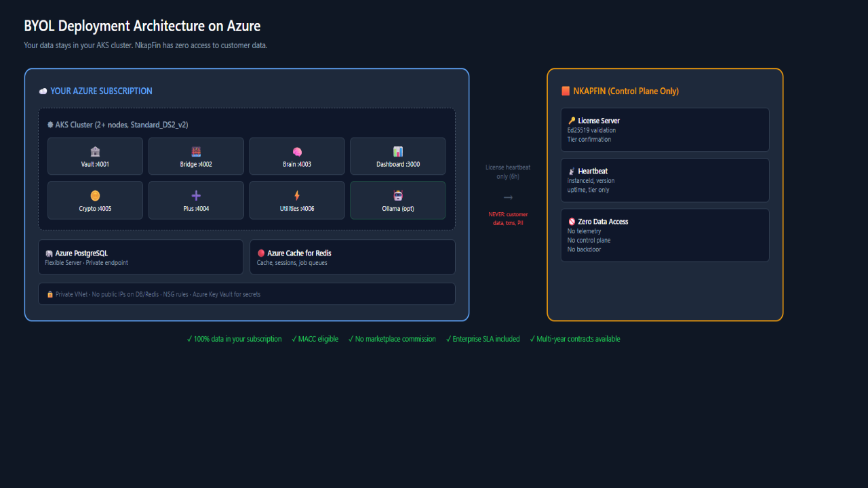Image resolution: width=868 pixels, height=488 pixels.
Task: Select the License Server card
Action: pos(665,129)
